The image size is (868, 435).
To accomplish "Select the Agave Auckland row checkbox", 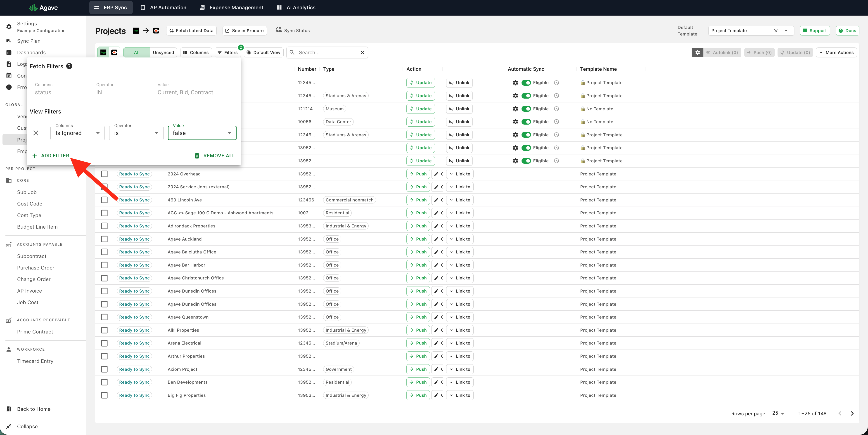I will (x=104, y=239).
